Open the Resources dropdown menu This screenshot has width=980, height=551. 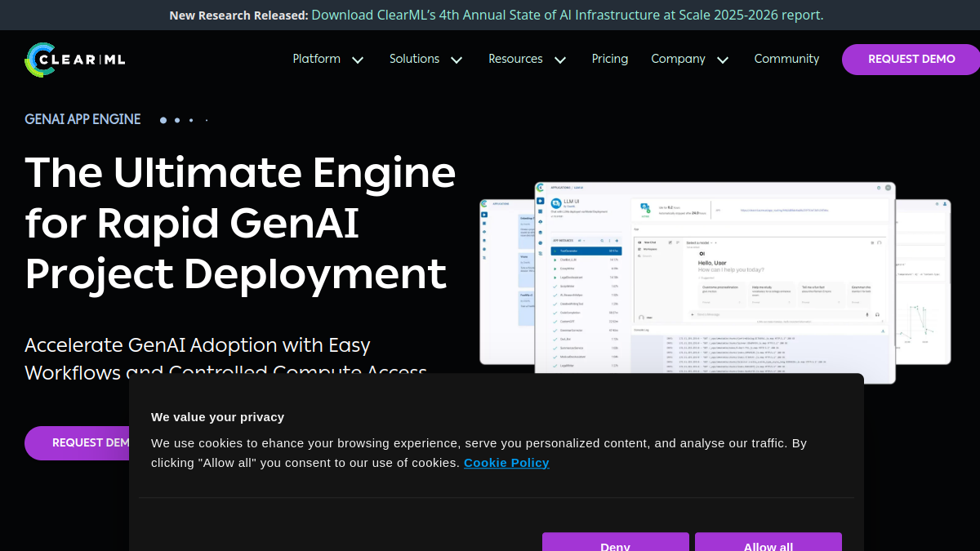528,59
